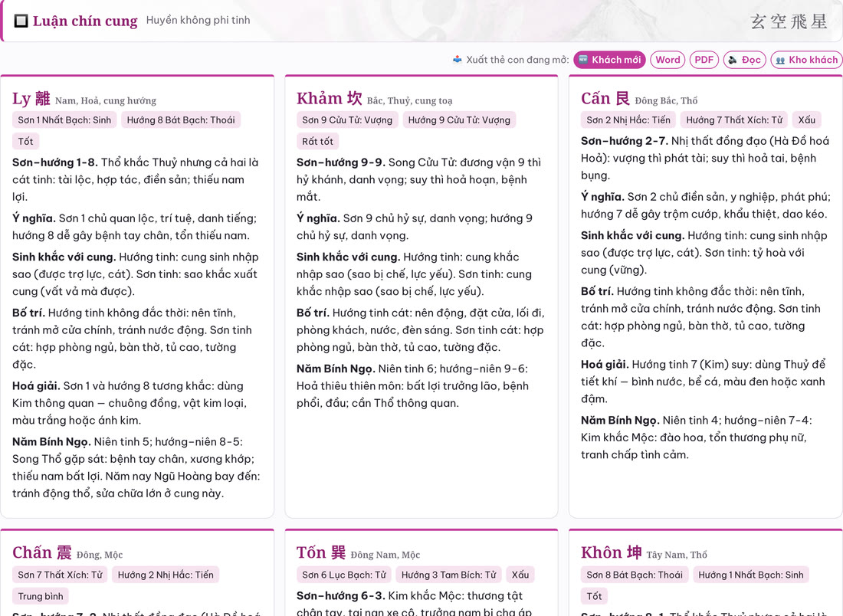Export the open card as PDF
Image resolution: width=843 pixels, height=616 pixels.
(x=704, y=60)
